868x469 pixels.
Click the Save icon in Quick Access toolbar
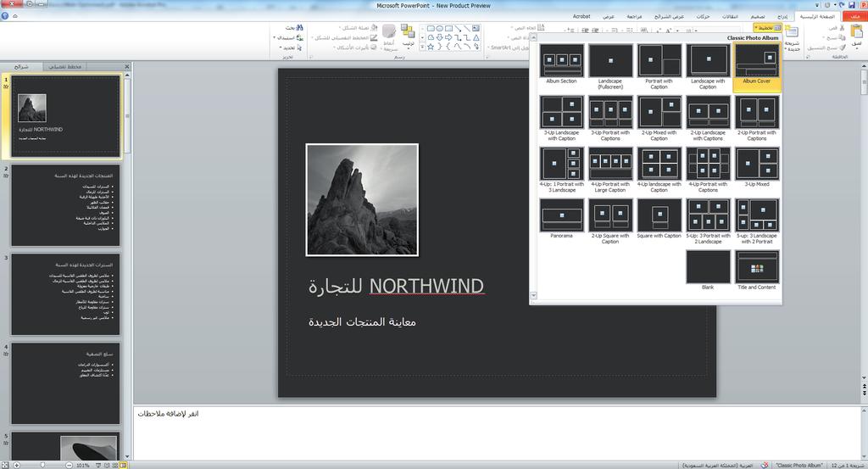point(851,4)
